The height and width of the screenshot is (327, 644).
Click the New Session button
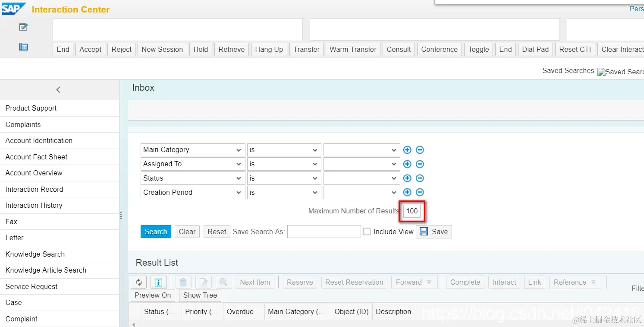click(x=162, y=49)
